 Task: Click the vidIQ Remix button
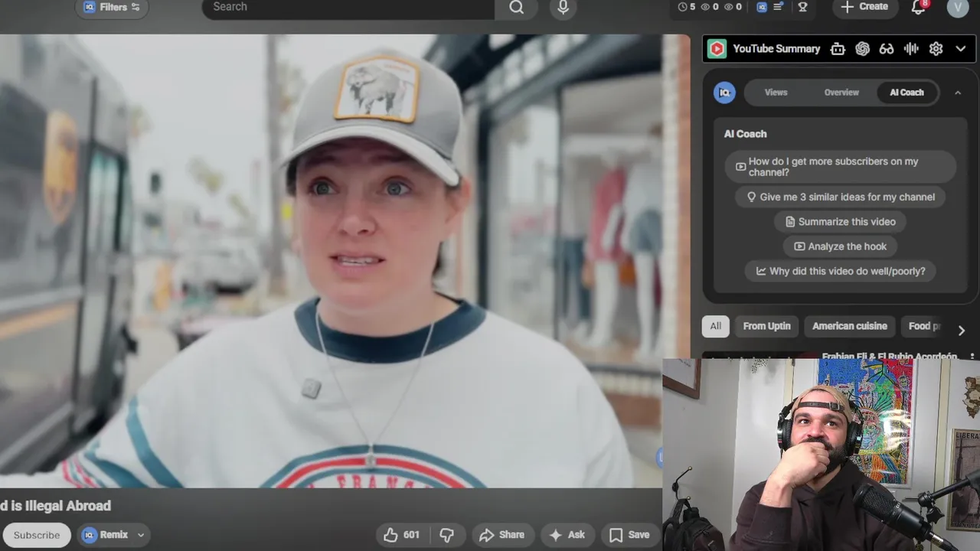104,535
